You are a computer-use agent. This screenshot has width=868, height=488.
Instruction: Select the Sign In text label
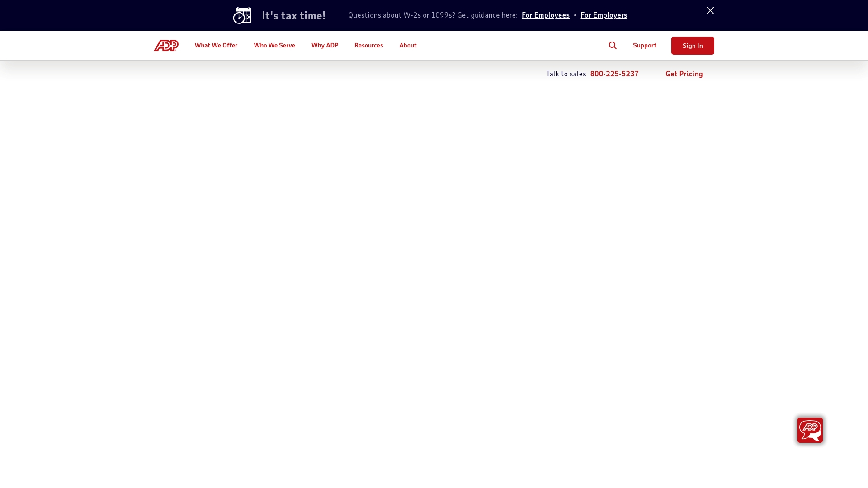[x=693, y=46]
